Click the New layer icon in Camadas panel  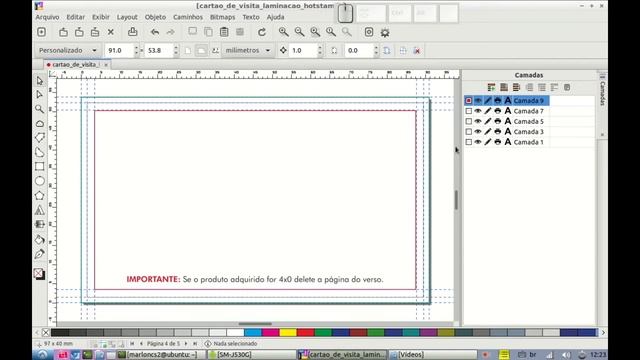(x=491, y=87)
